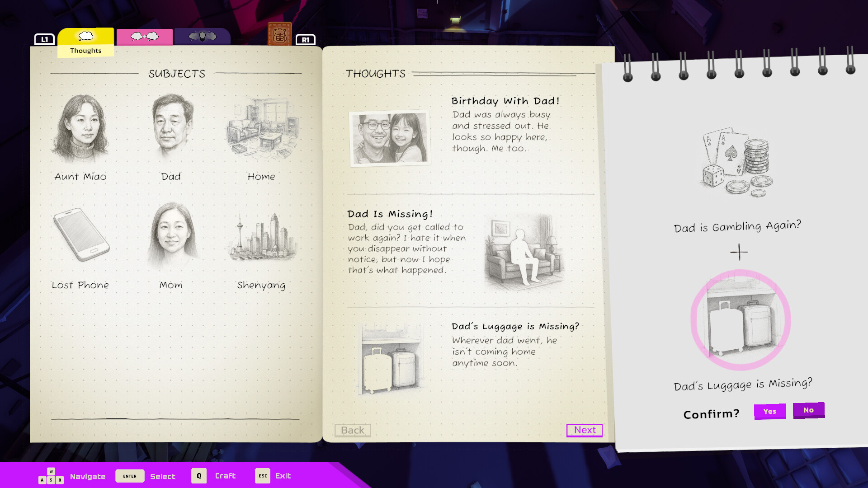The height and width of the screenshot is (488, 868).
Task: Switch to the lightbulb ideas tab
Action: pos(202,36)
